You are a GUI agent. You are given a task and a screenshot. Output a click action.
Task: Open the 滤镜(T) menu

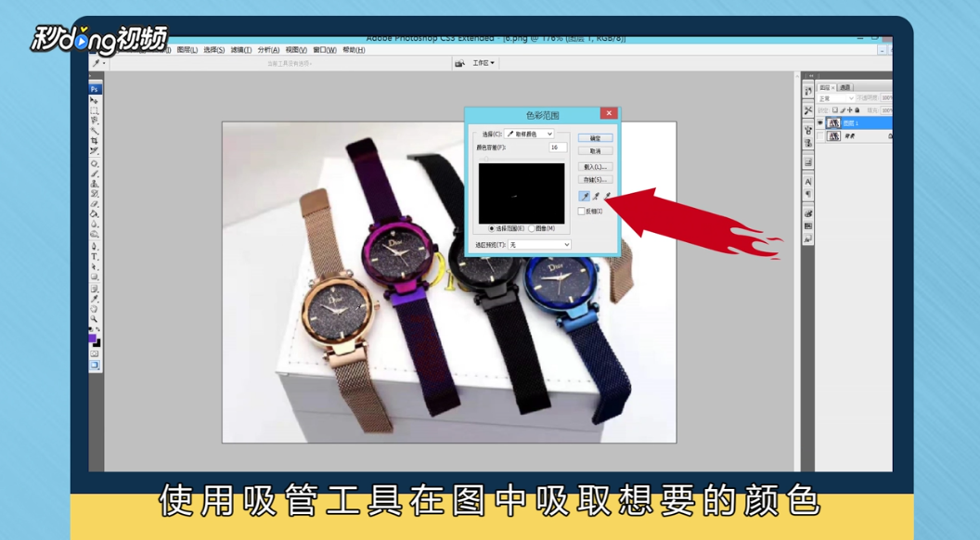tap(241, 50)
